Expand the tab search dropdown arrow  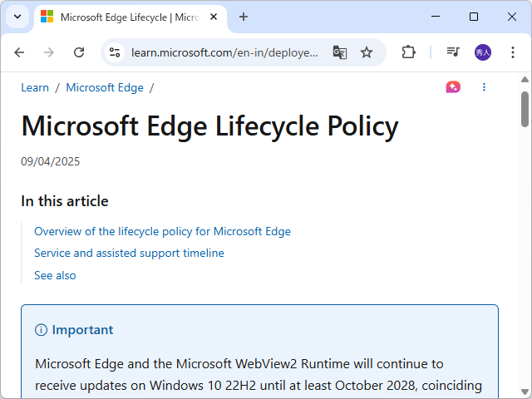click(x=17, y=17)
